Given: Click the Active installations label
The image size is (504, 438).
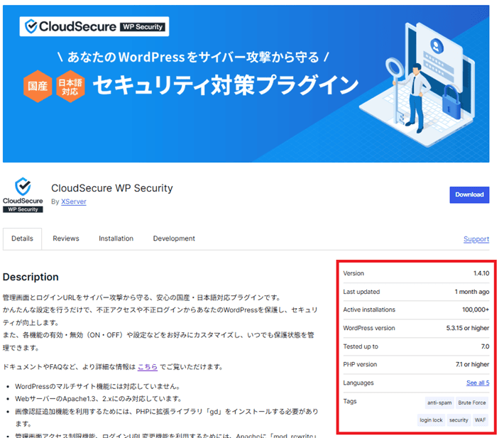Looking at the screenshot, I should point(369,310).
